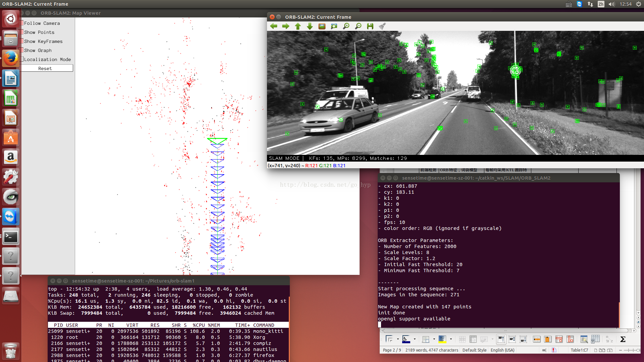The height and width of the screenshot is (362, 644).
Task: Open the Files manager from launcher
Action: [11, 39]
